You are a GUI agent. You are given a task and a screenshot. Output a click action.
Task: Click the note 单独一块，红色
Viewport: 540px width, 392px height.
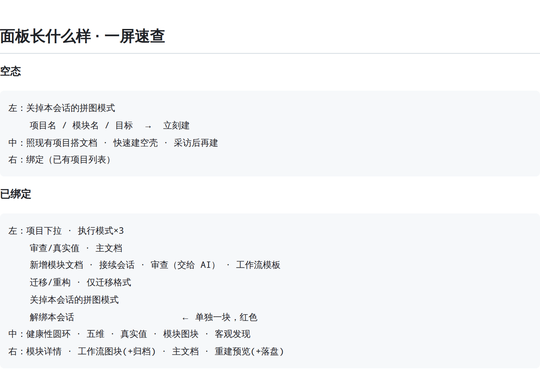[x=226, y=317]
